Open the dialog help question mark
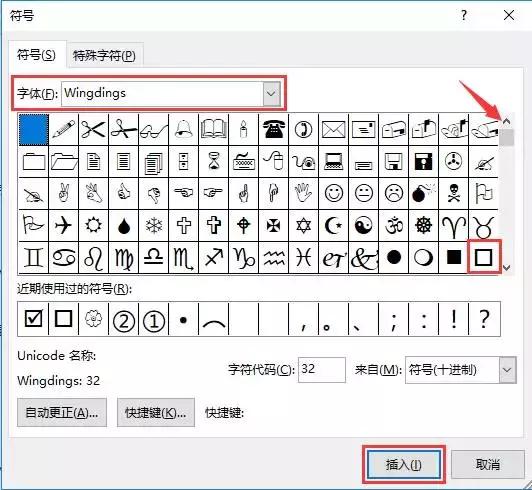This screenshot has width=532, height=490. (x=464, y=15)
